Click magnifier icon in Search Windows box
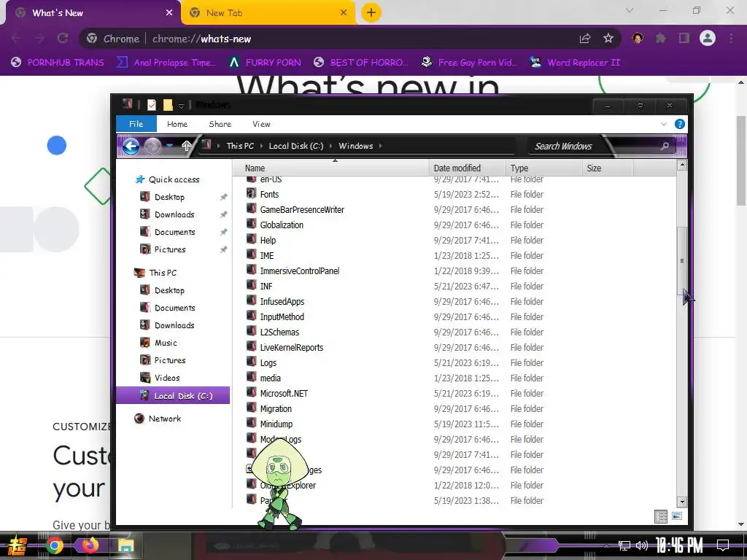The image size is (747, 560). [x=665, y=146]
